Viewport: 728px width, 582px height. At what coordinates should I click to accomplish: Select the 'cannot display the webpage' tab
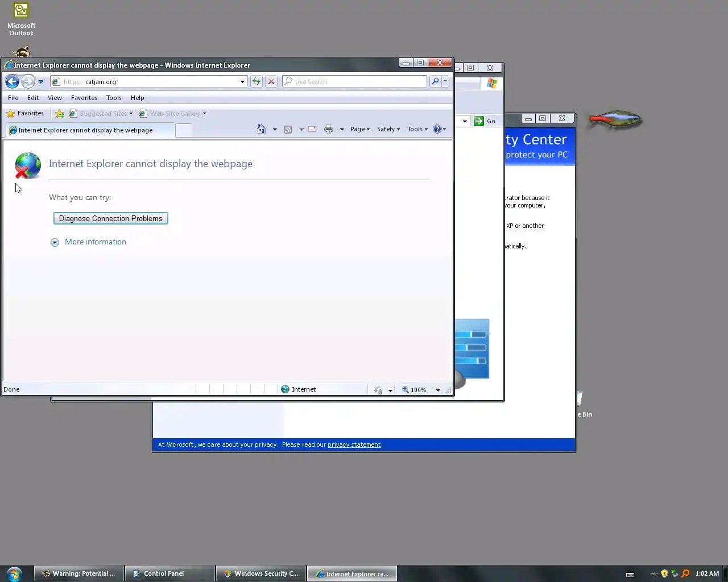(x=89, y=130)
